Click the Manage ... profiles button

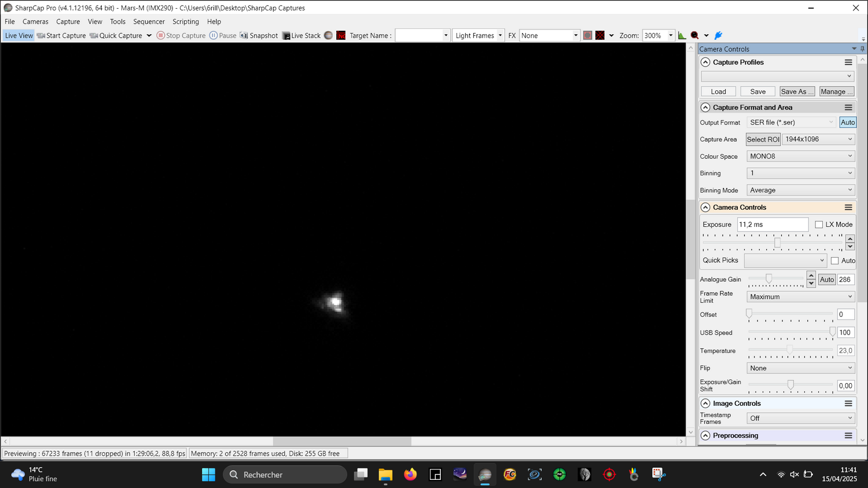tap(836, 91)
